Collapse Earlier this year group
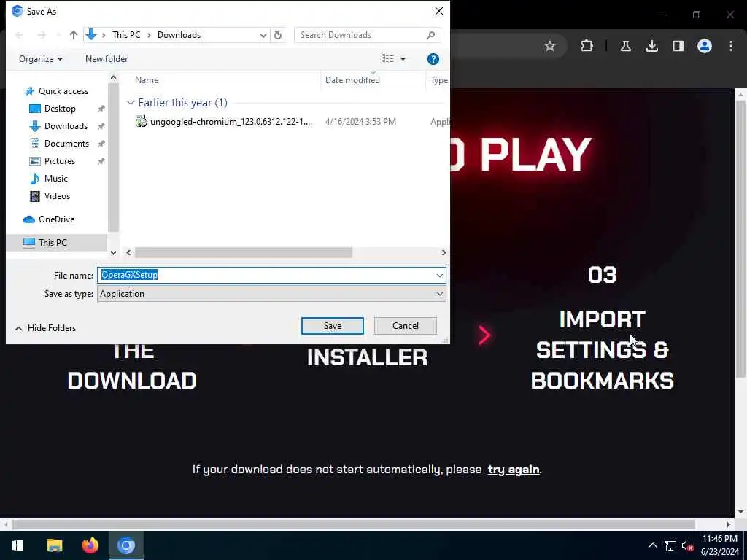 click(131, 102)
